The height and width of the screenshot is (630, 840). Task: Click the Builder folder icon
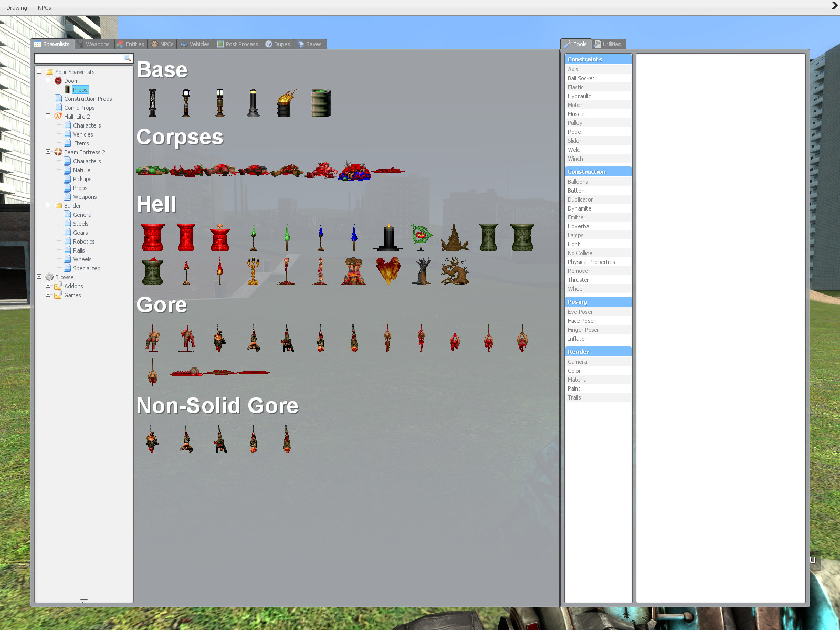coord(58,206)
